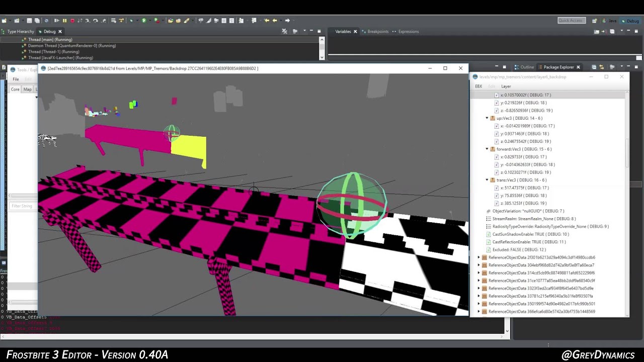Viewport: 644px width, 362px height.
Task: Collapse the trans::Vec3 tree node
Action: [487, 180]
